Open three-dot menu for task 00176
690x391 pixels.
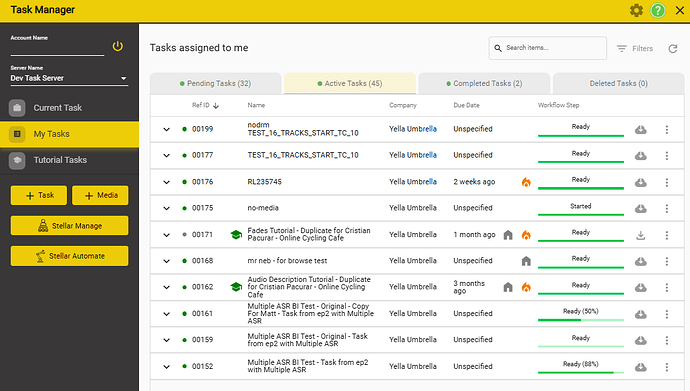tap(667, 182)
